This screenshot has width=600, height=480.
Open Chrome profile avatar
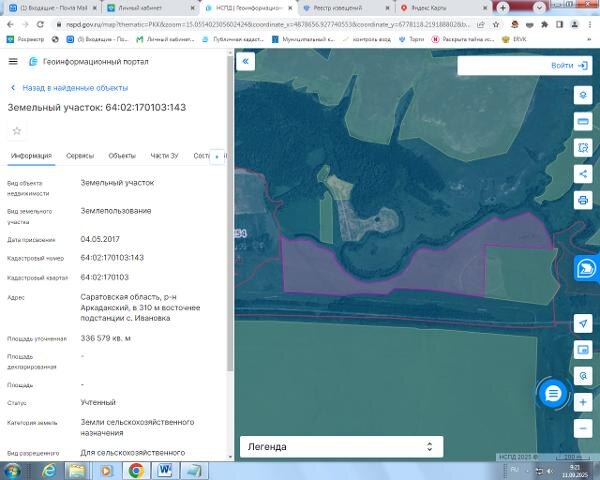point(574,24)
